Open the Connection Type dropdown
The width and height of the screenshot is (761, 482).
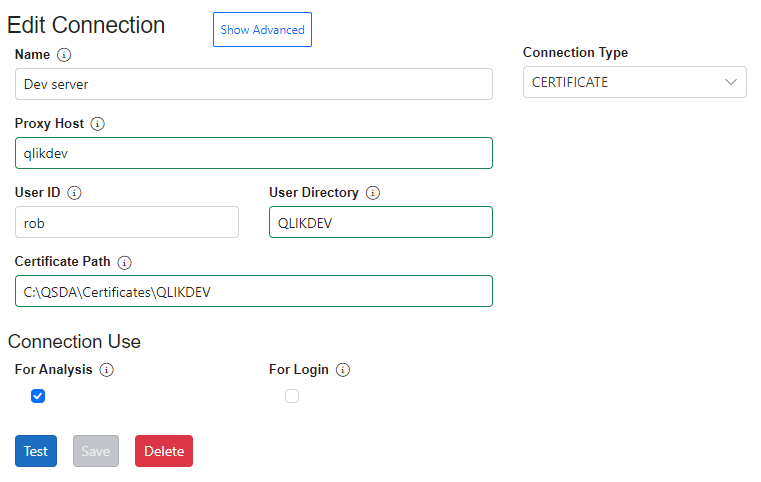pyautogui.click(x=634, y=82)
